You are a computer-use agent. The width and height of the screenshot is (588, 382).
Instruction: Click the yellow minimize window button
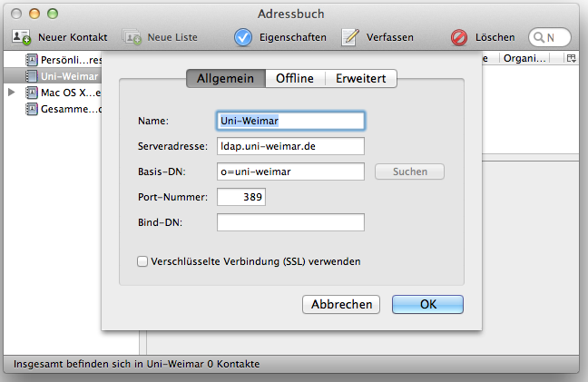34,14
